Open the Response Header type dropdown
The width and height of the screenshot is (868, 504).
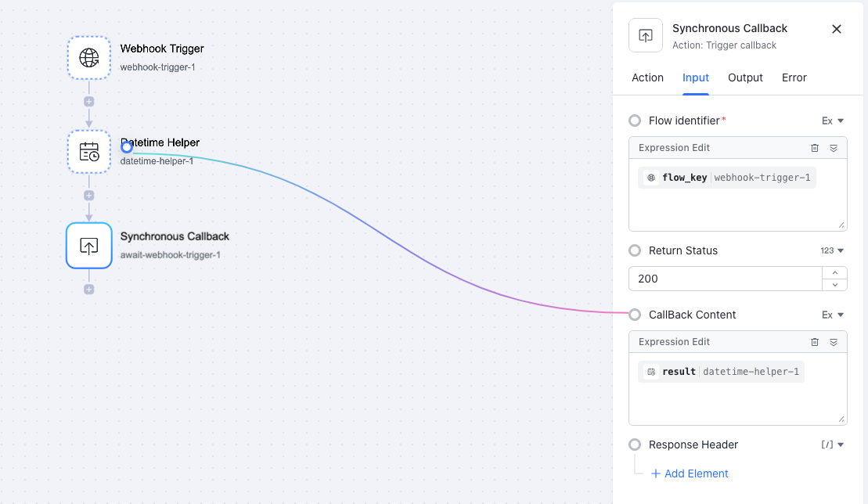pos(832,445)
